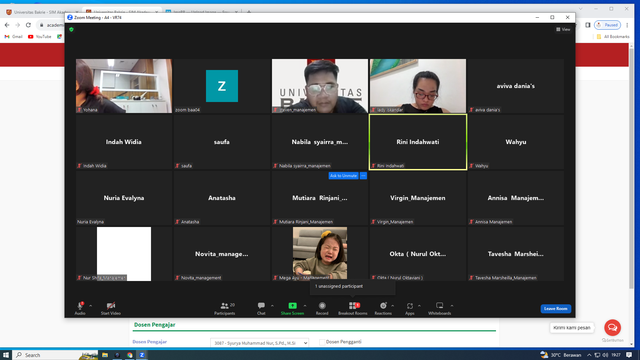Viewport: 640px width, 360px height.
Task: Open the Gmail bookmark
Action: coord(13,36)
